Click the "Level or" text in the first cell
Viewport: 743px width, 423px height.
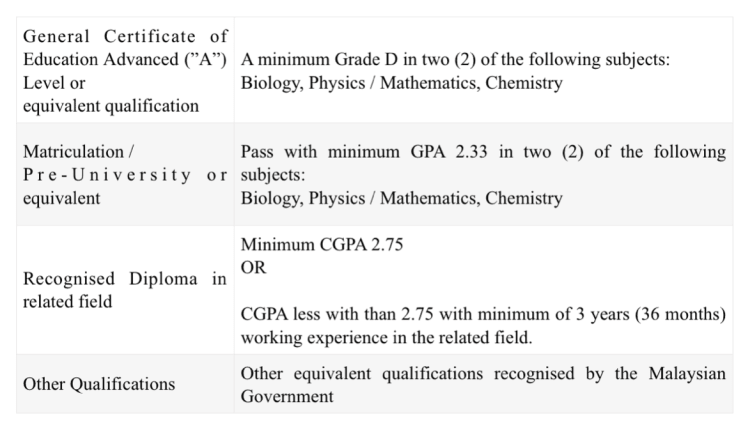(54, 83)
